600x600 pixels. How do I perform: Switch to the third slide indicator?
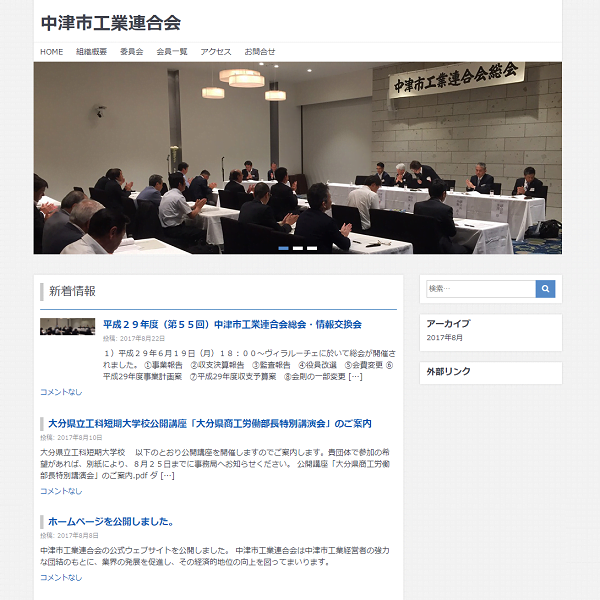click(312, 248)
